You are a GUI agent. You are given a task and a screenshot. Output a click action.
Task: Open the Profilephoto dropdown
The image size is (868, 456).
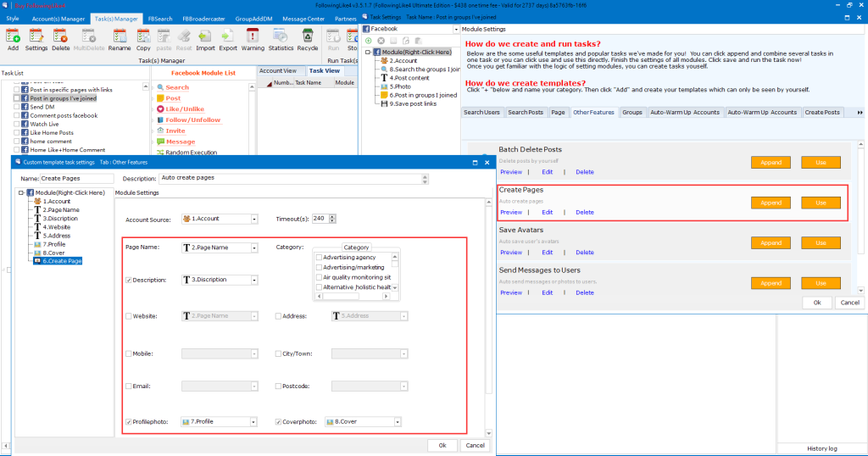tap(253, 422)
